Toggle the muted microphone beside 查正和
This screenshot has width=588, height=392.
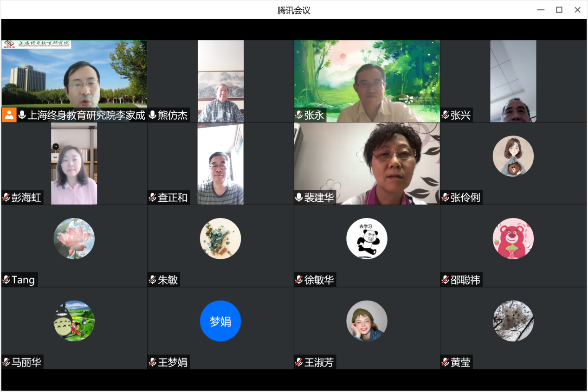coord(153,198)
